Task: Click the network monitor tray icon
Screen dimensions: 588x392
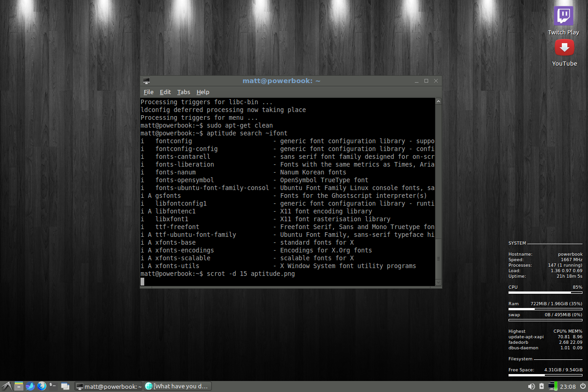Action: (x=552, y=386)
